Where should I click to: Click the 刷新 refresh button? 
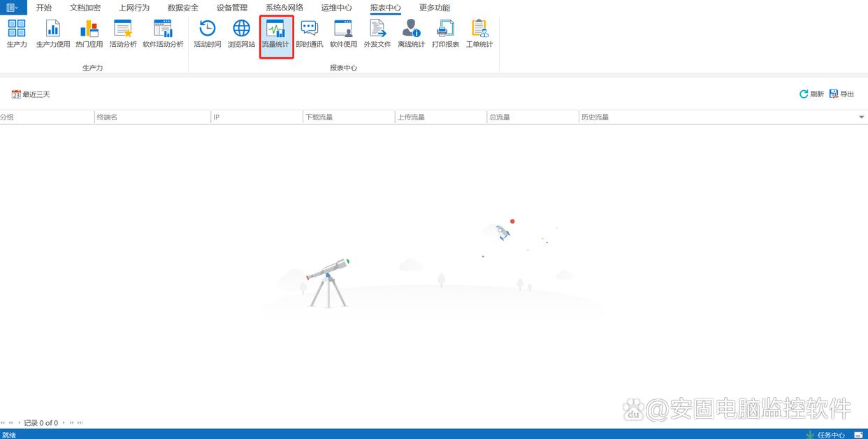811,94
